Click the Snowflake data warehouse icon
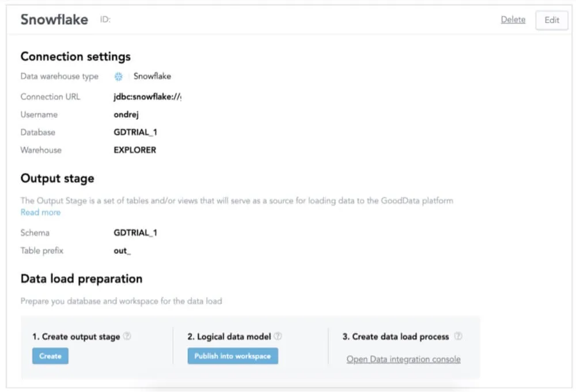This screenshot has width=576, height=392. pos(119,76)
